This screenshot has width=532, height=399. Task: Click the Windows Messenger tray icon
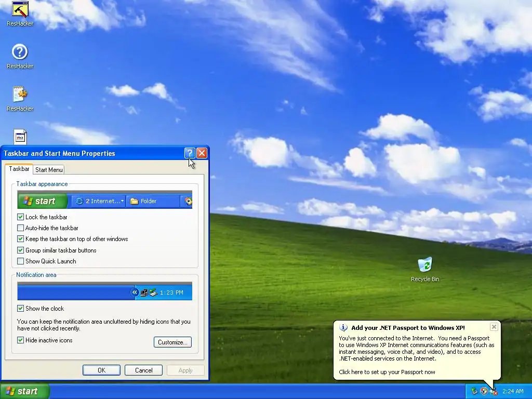pos(494,392)
